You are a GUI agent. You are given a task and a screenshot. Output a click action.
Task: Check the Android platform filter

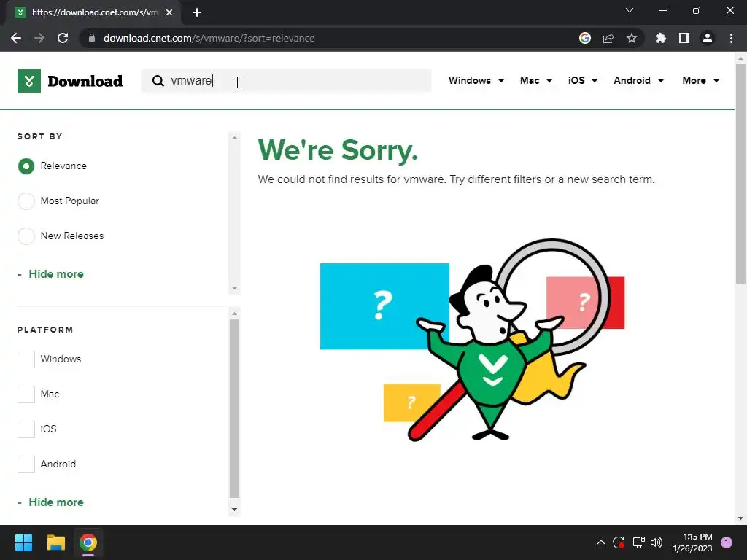pos(26,464)
